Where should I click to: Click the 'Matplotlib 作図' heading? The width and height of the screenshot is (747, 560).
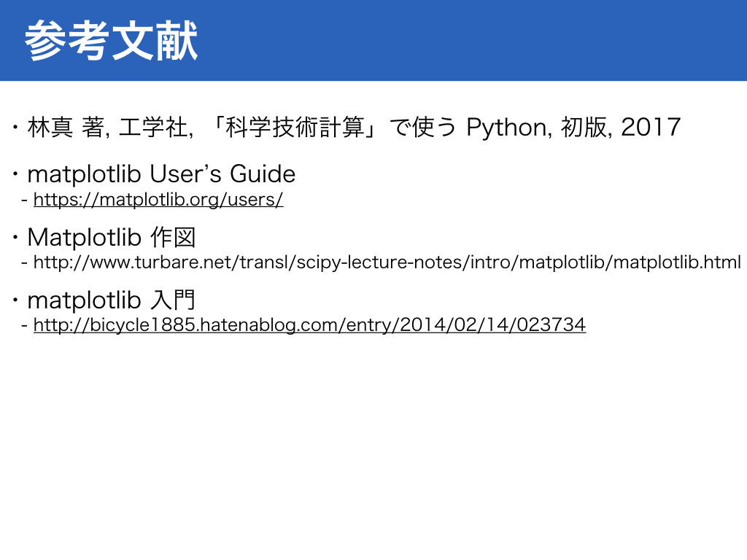[x=112, y=237]
